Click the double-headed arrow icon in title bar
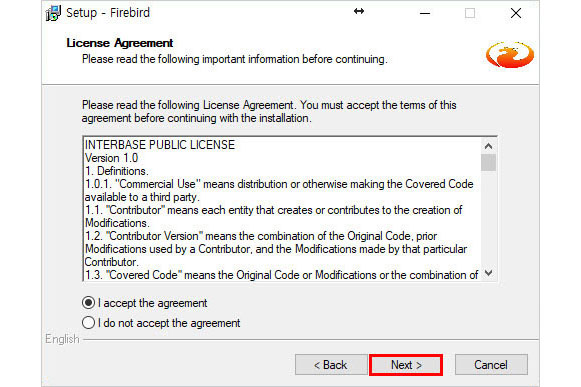581x387 pixels. [359, 11]
